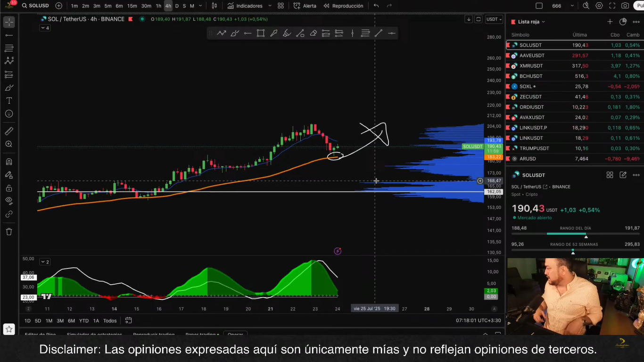
Task: Click the undo arrow in top toolbar
Action: tap(376, 6)
